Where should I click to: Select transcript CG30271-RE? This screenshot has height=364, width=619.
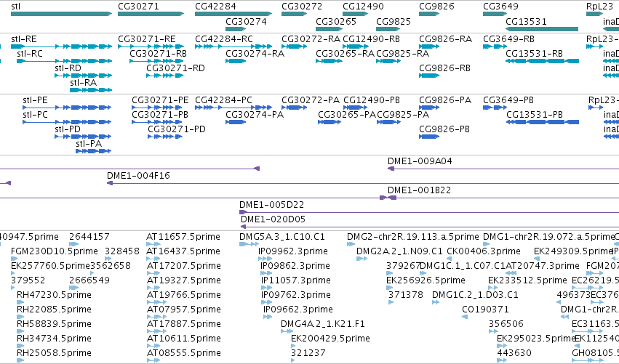tap(147, 39)
